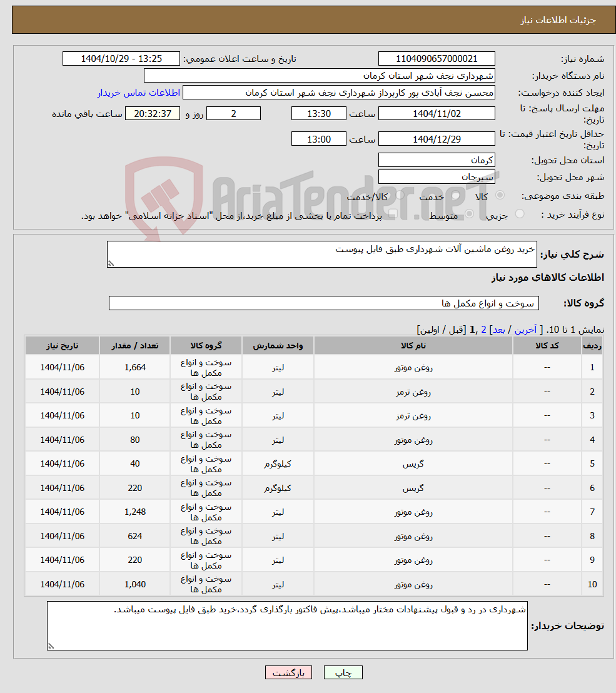The width and height of the screenshot is (616, 693).
Task: Click the buyer notes textarea
Action: click(287, 625)
